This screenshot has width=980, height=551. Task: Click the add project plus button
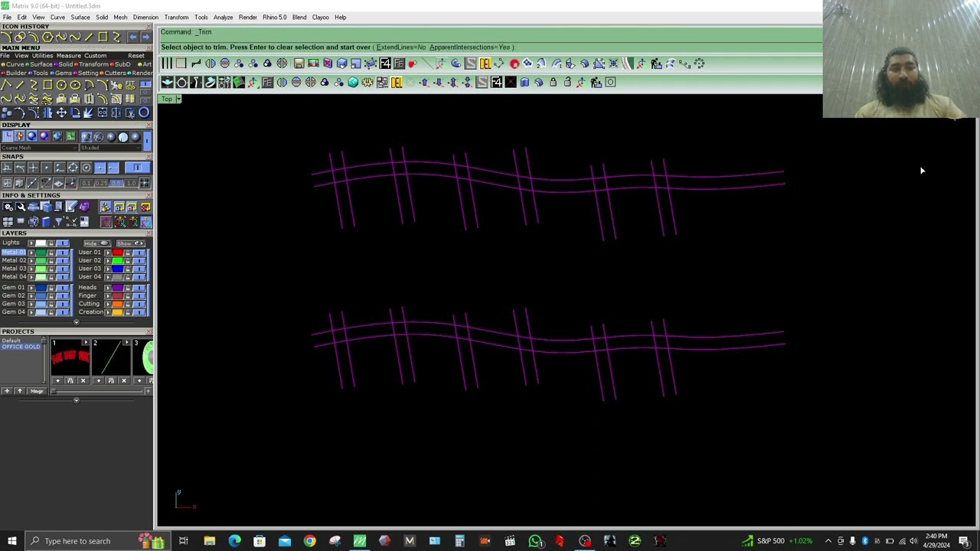click(7, 391)
